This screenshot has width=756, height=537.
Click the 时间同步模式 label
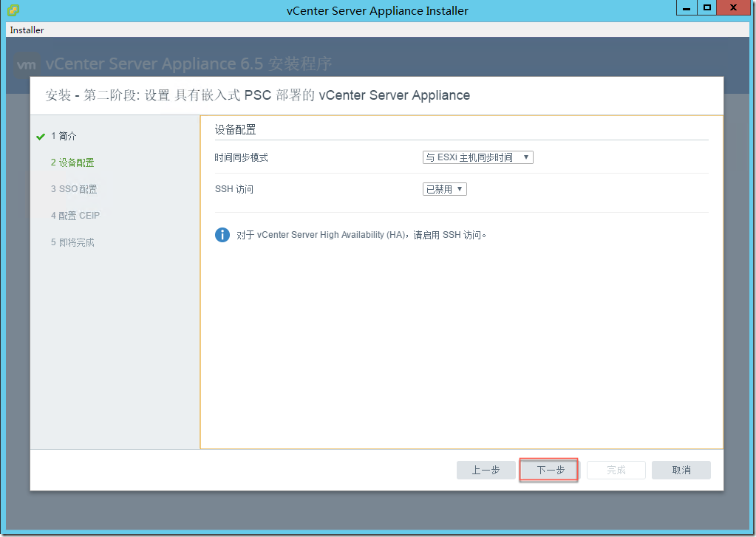(241, 157)
